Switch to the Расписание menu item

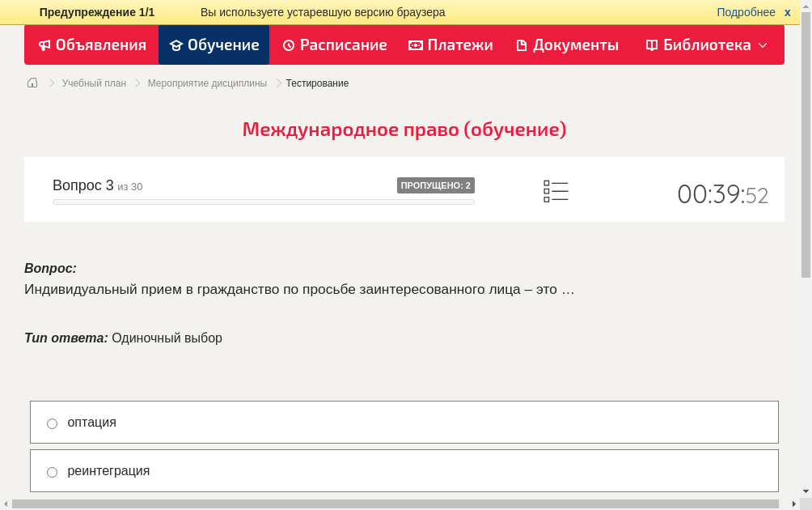pos(334,45)
